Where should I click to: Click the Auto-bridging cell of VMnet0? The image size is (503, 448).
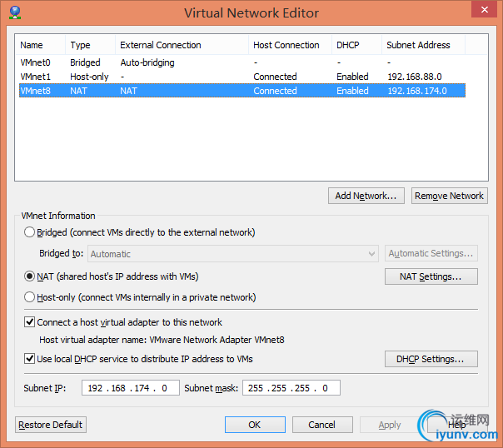click(147, 62)
